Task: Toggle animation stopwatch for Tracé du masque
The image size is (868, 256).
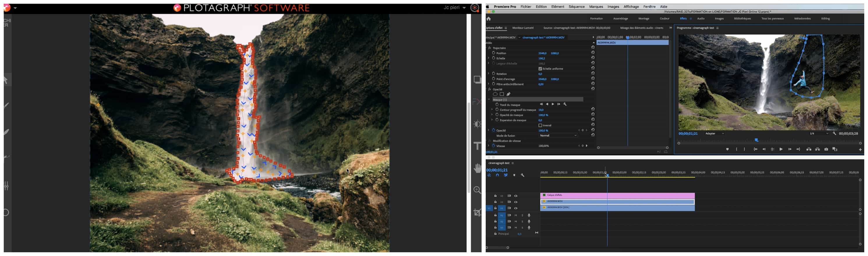Action: coord(497,105)
